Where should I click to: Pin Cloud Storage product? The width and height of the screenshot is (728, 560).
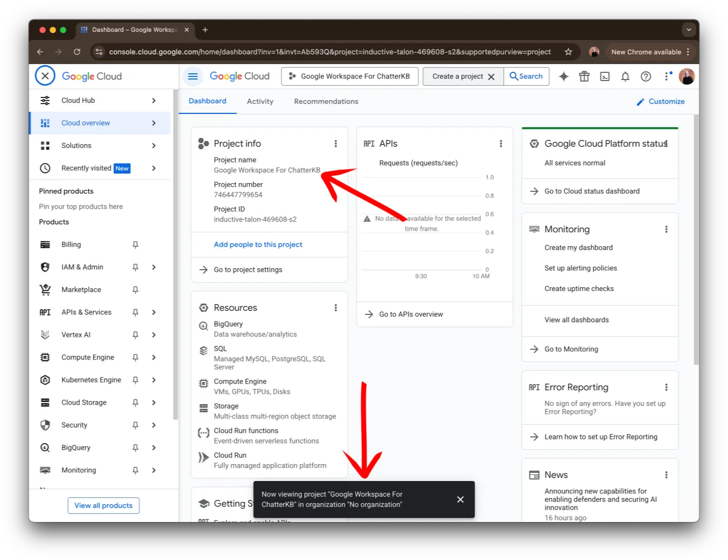click(135, 403)
